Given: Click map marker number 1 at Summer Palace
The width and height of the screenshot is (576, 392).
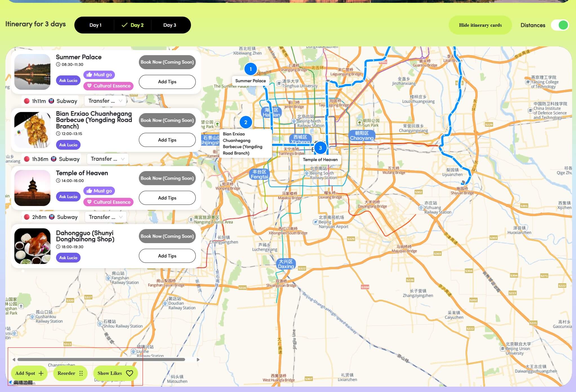Looking at the screenshot, I should tap(250, 69).
